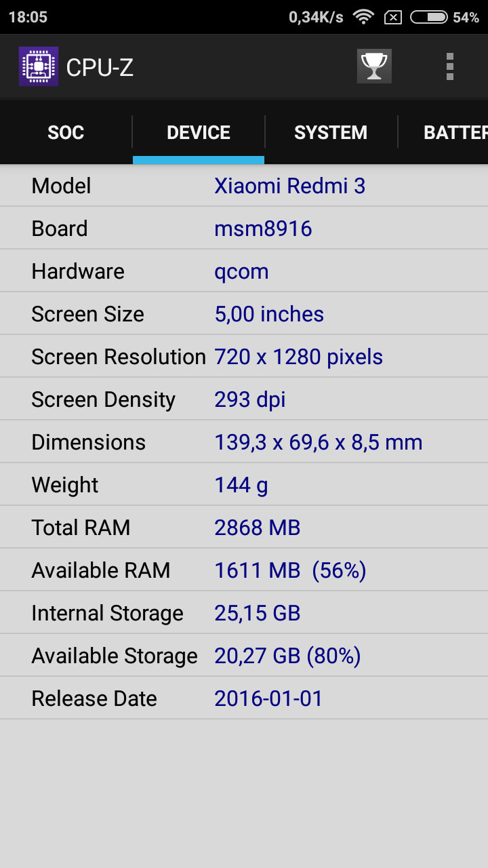Tap the Screen Resolution row

[244, 357]
